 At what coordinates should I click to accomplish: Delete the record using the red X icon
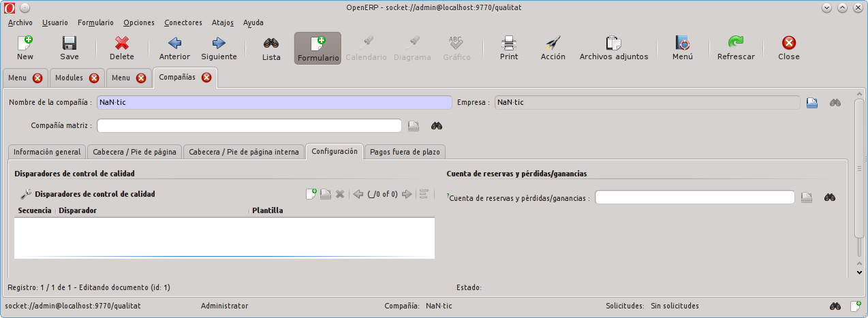click(x=122, y=43)
